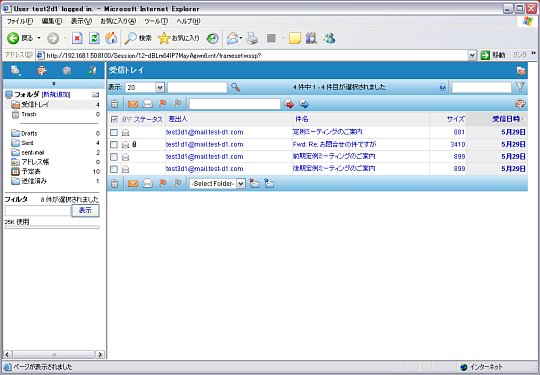The width and height of the screenshot is (540, 375).
Task: Click the mailbox icon beside 新規追加
Action: click(95, 95)
